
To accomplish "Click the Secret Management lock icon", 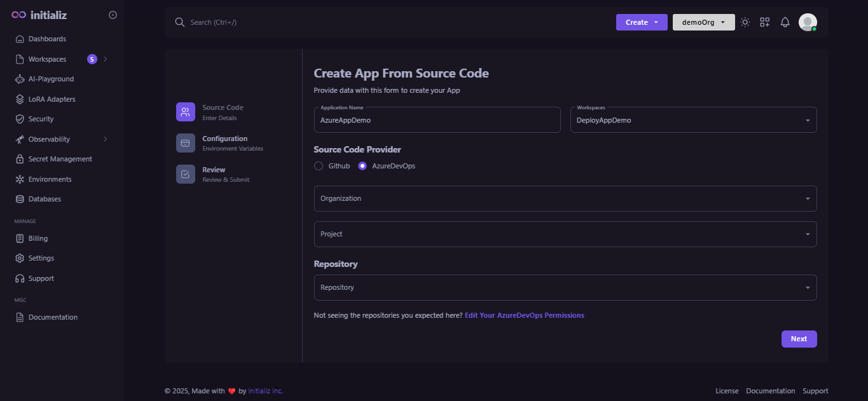I will coord(20,159).
